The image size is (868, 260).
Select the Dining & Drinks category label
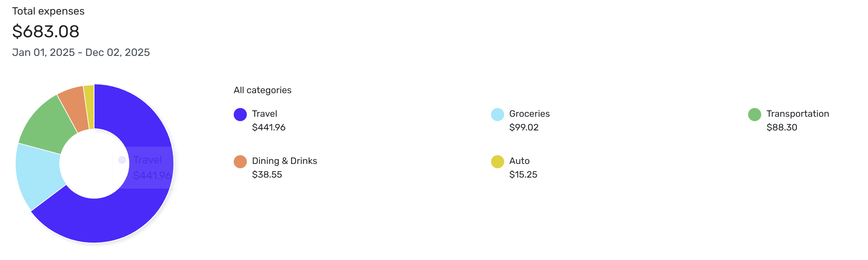click(x=284, y=161)
